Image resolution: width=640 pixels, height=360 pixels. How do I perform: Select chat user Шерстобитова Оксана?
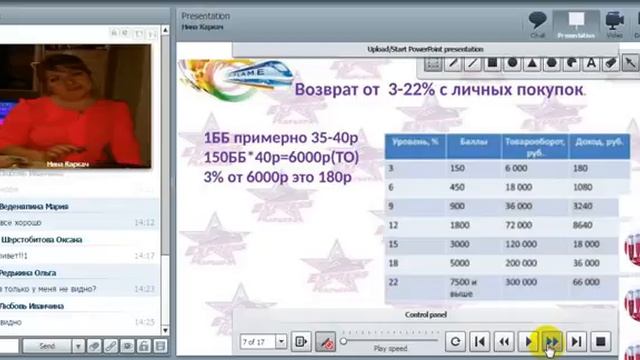[41, 240]
